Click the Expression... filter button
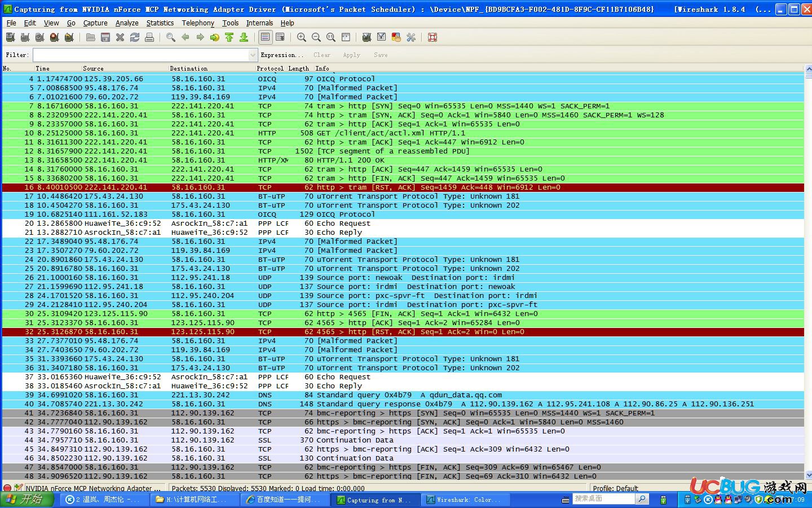Viewport: 812px width, 508px height. (282, 55)
